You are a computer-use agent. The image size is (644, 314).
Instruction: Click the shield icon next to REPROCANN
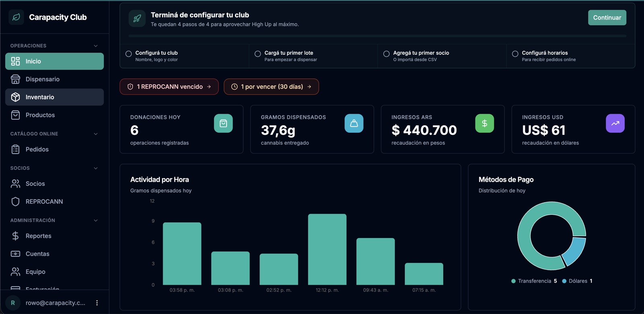tap(15, 201)
